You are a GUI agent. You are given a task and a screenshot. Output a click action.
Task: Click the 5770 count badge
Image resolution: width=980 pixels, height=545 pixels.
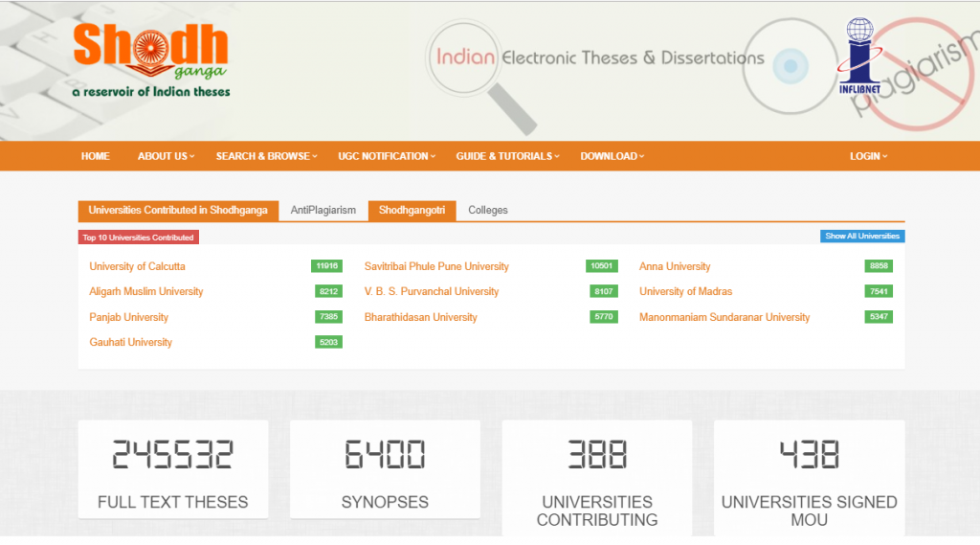click(604, 317)
